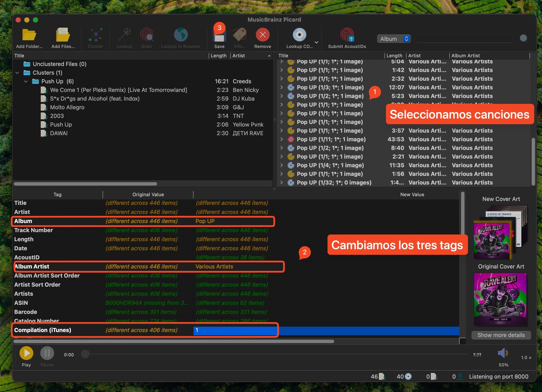This screenshot has height=392, width=542.
Task: Select the Molto Allegro track
Action: point(67,107)
